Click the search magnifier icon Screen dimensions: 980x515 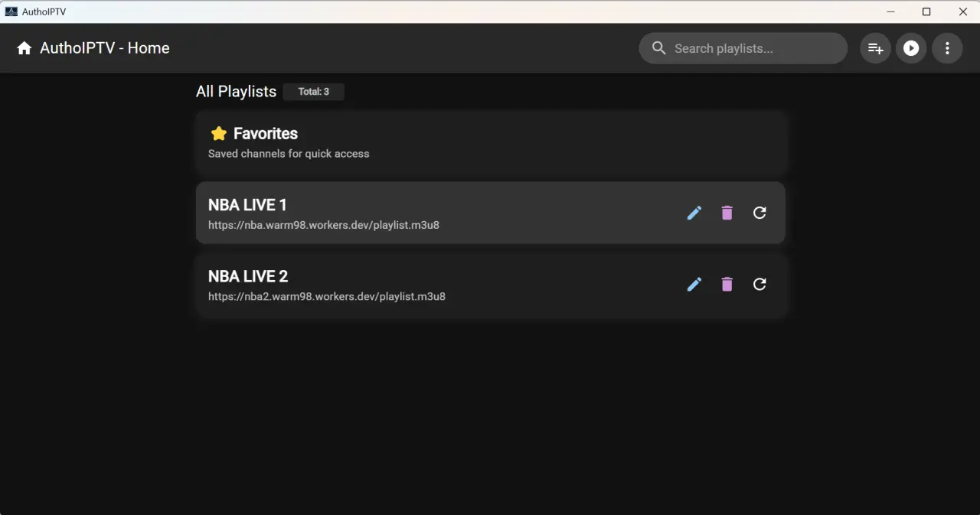(659, 48)
